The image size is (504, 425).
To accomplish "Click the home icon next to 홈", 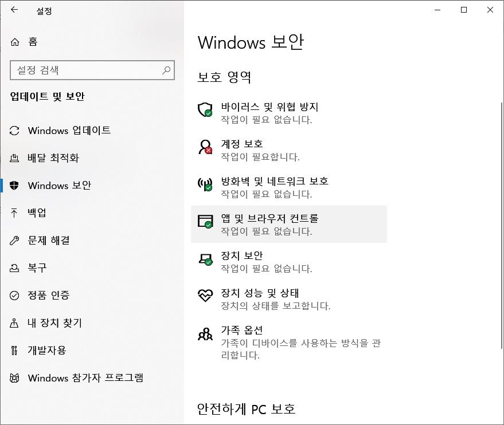I will pos(15,42).
